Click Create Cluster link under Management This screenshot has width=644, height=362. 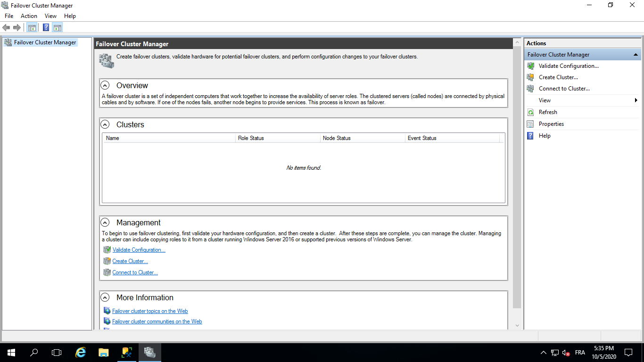pos(130,261)
